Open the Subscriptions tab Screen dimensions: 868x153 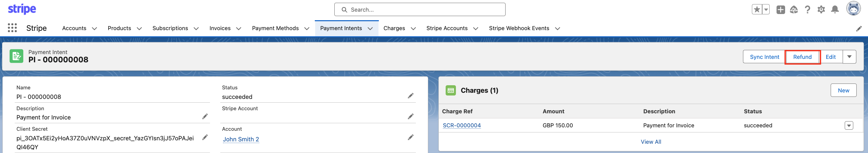click(x=170, y=28)
